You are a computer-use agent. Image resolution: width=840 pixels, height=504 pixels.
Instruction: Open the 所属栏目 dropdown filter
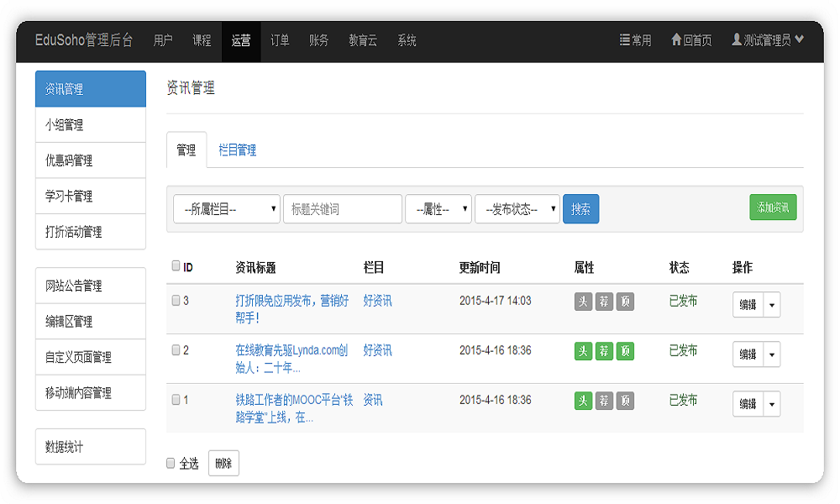227,209
